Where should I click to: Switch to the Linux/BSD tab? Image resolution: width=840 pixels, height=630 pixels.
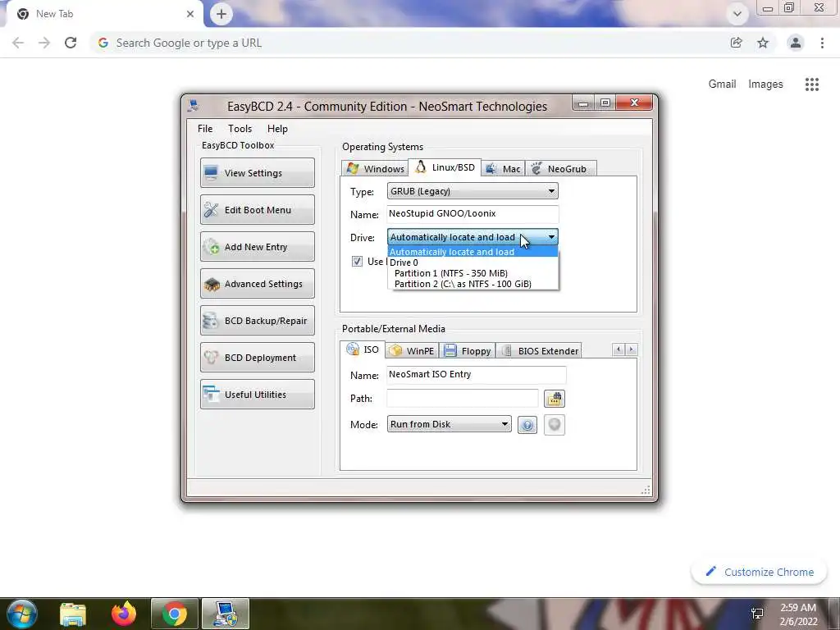tap(445, 167)
